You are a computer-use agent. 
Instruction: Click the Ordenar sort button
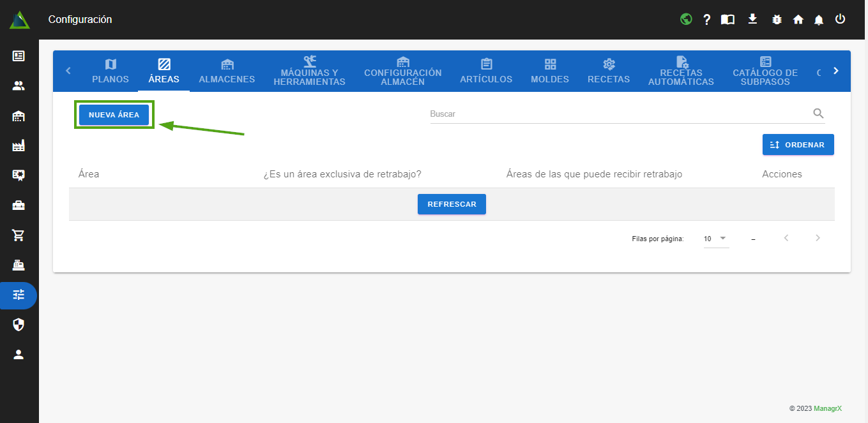tap(798, 145)
